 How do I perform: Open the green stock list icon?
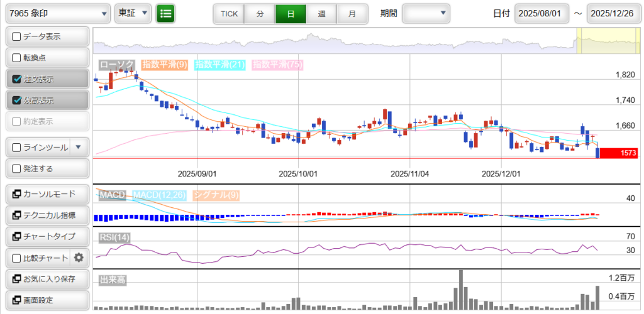(165, 13)
